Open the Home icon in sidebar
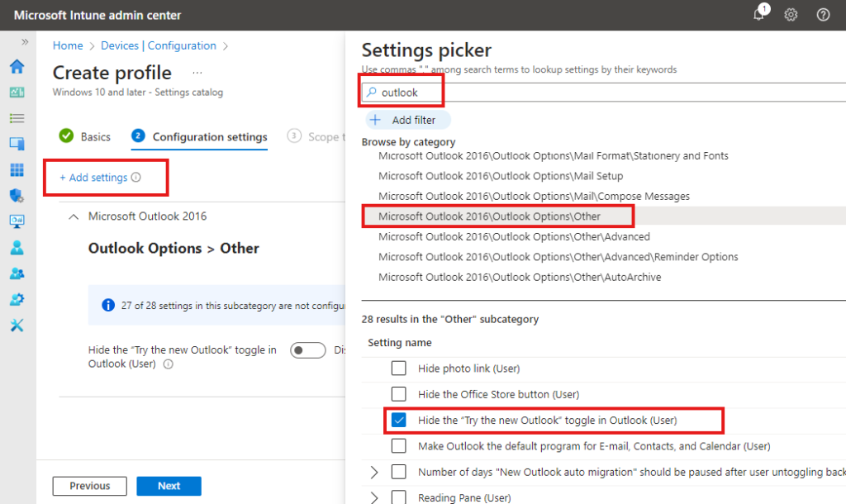Viewport: 846px width, 504px height. click(x=17, y=66)
